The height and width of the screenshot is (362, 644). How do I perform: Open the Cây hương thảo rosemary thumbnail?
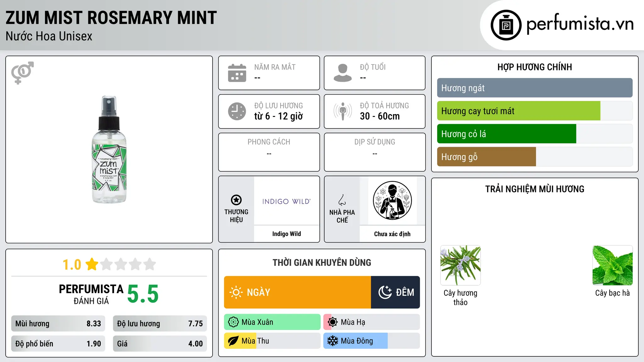coord(460,265)
